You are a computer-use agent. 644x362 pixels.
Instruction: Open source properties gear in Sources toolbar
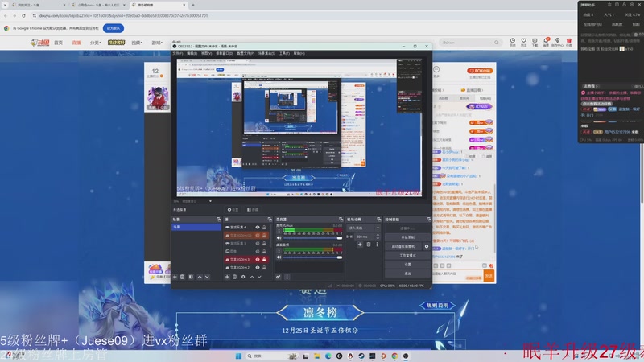pyautogui.click(x=243, y=277)
